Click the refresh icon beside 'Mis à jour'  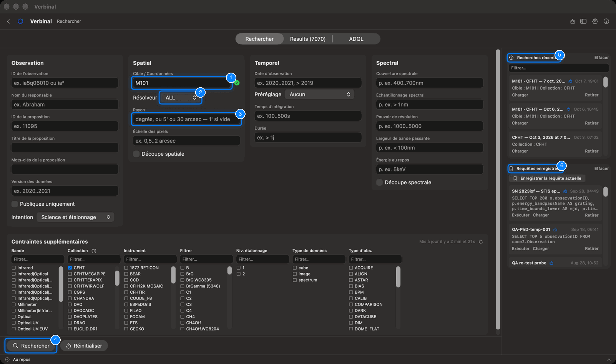[x=481, y=242]
